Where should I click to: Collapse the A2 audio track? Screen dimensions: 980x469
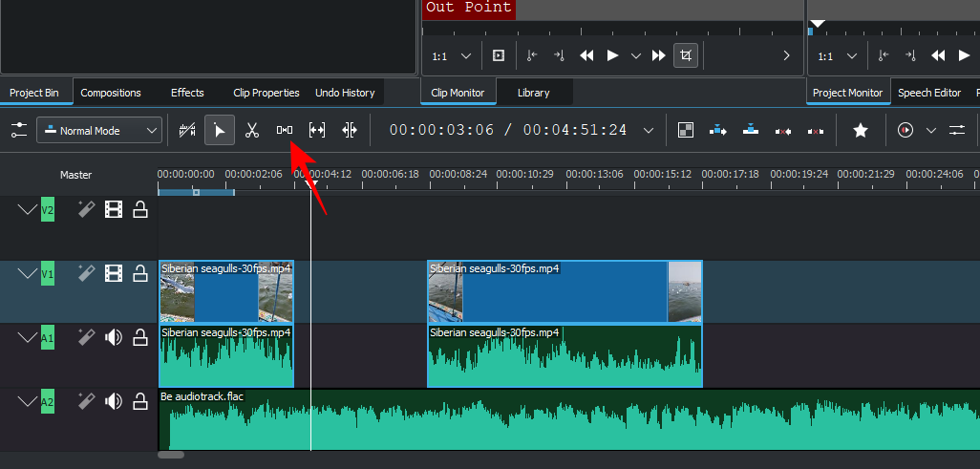tap(27, 402)
